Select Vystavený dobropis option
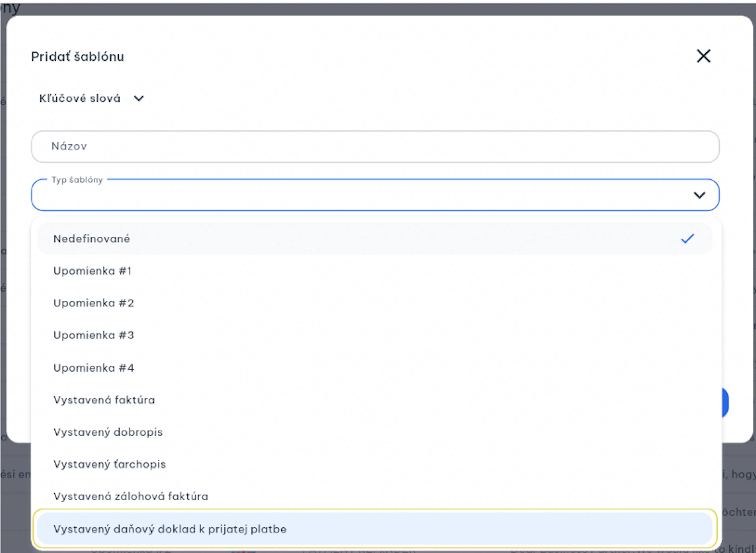 point(375,432)
